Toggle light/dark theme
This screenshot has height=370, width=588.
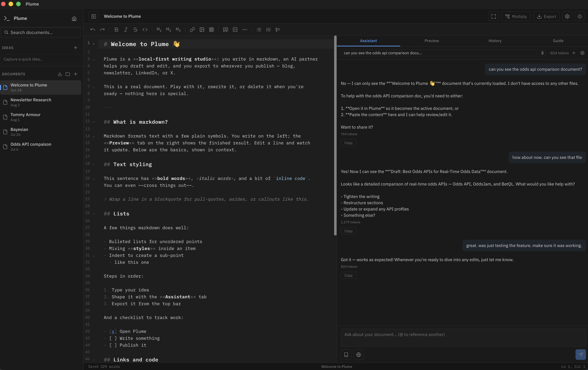tap(580, 16)
